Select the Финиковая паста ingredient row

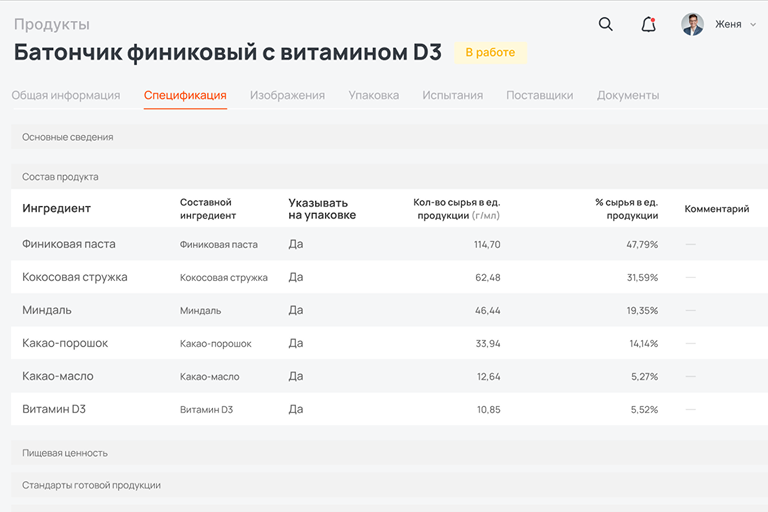(69, 244)
